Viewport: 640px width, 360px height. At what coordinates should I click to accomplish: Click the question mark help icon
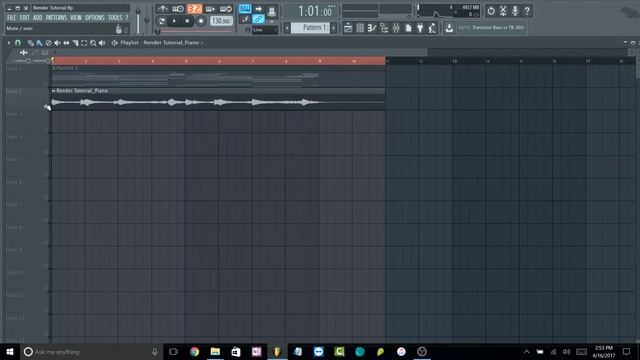tap(527, 11)
